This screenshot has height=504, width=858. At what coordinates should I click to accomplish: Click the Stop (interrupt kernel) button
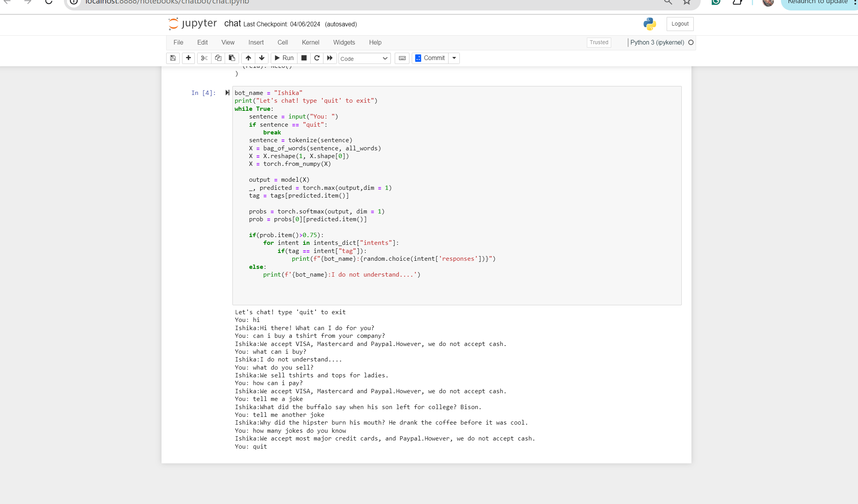(x=304, y=58)
